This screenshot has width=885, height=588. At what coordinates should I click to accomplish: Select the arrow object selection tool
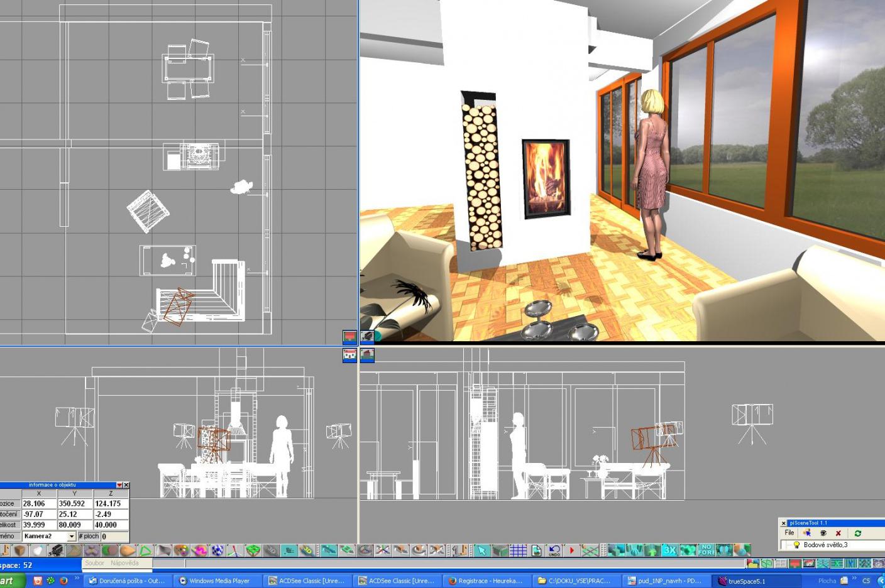[483, 549]
